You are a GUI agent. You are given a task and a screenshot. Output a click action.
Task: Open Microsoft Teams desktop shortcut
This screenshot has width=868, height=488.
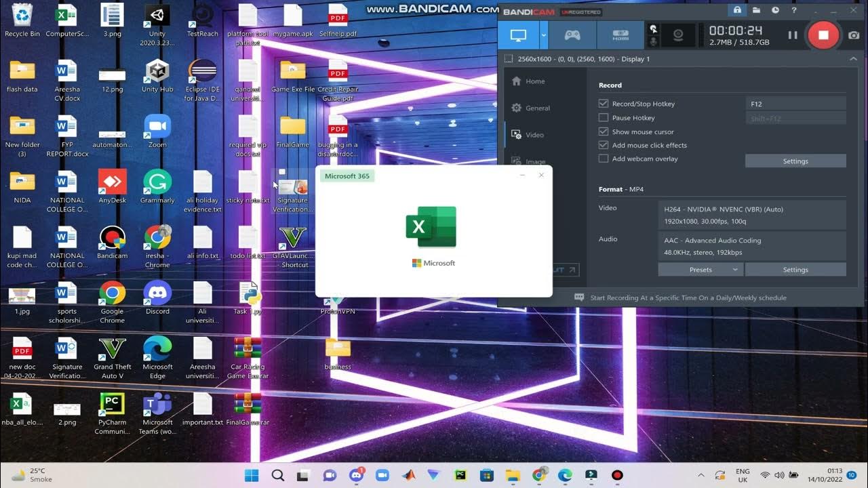[x=157, y=414]
